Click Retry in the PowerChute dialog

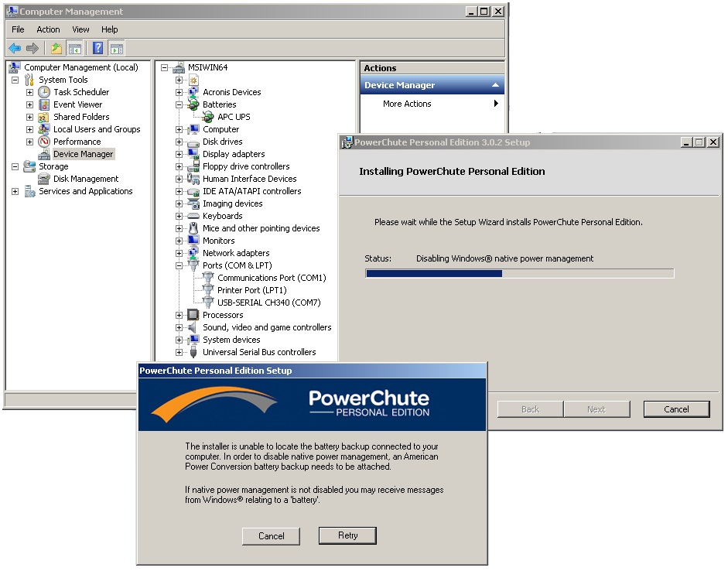[347, 535]
